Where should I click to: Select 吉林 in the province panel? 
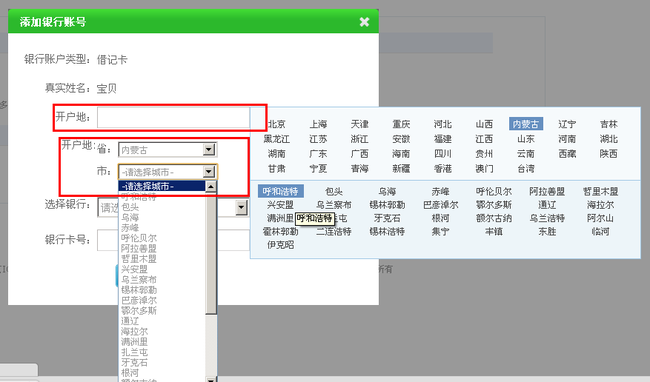(609, 124)
